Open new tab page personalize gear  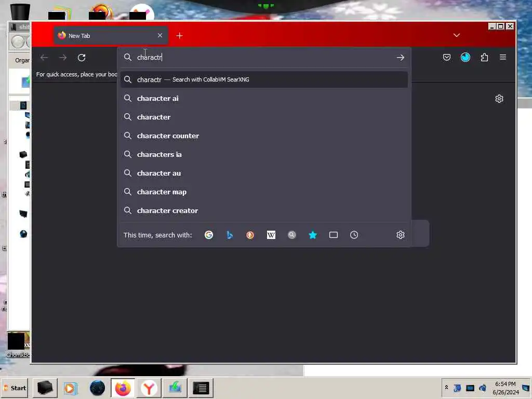click(x=499, y=99)
